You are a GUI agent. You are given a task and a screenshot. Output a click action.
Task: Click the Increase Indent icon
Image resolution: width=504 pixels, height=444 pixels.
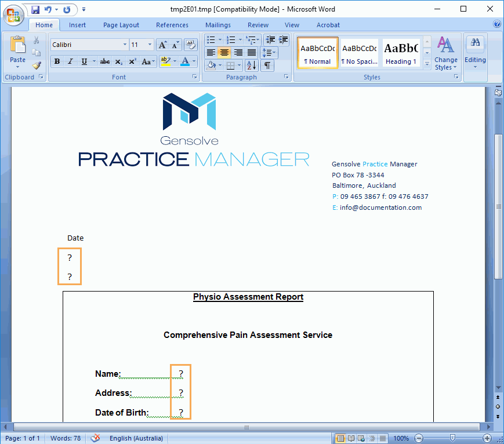283,40
